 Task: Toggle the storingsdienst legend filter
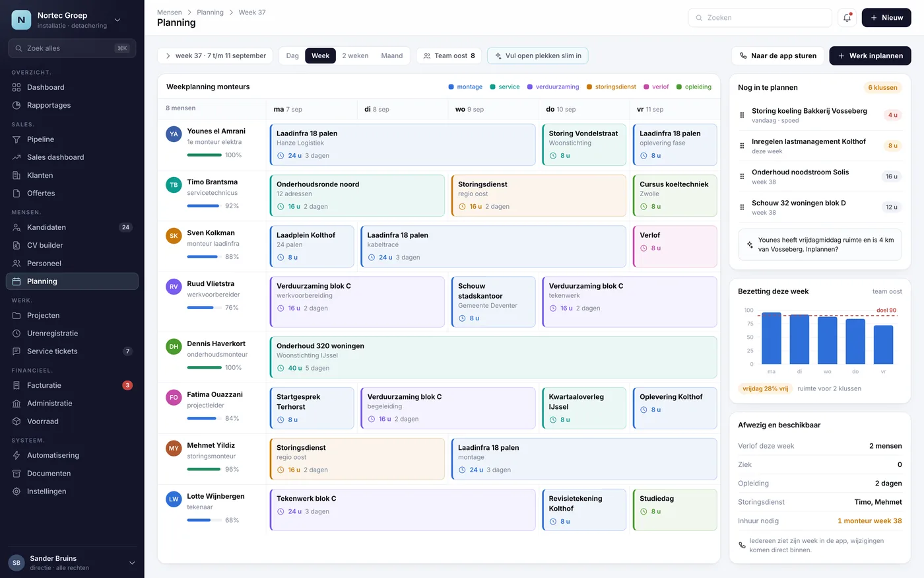click(x=611, y=87)
